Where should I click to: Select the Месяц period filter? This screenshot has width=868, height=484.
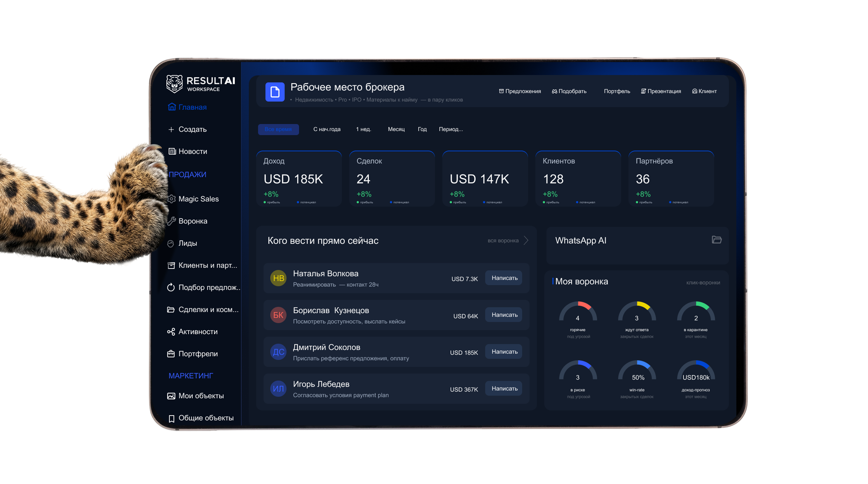click(396, 129)
